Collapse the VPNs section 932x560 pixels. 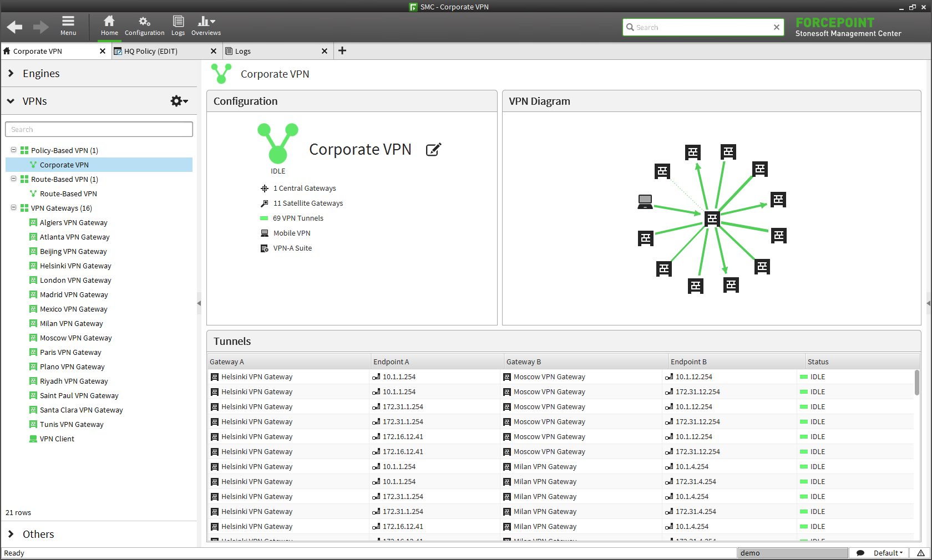pyautogui.click(x=11, y=101)
